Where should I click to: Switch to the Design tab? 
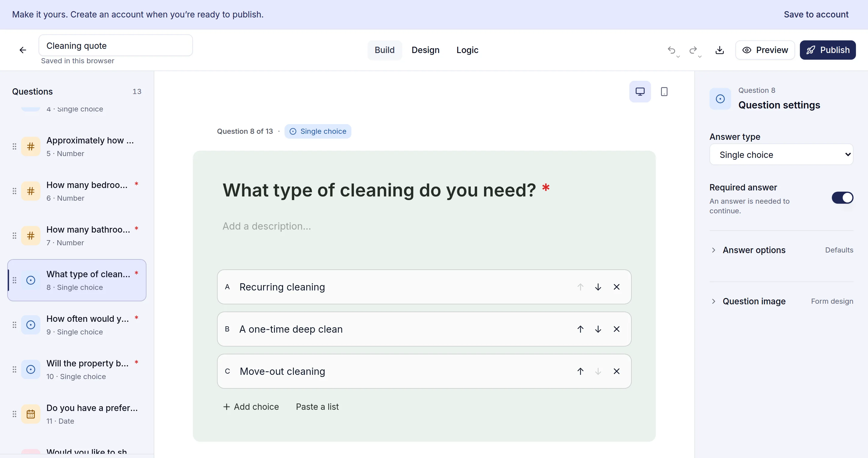pyautogui.click(x=425, y=50)
